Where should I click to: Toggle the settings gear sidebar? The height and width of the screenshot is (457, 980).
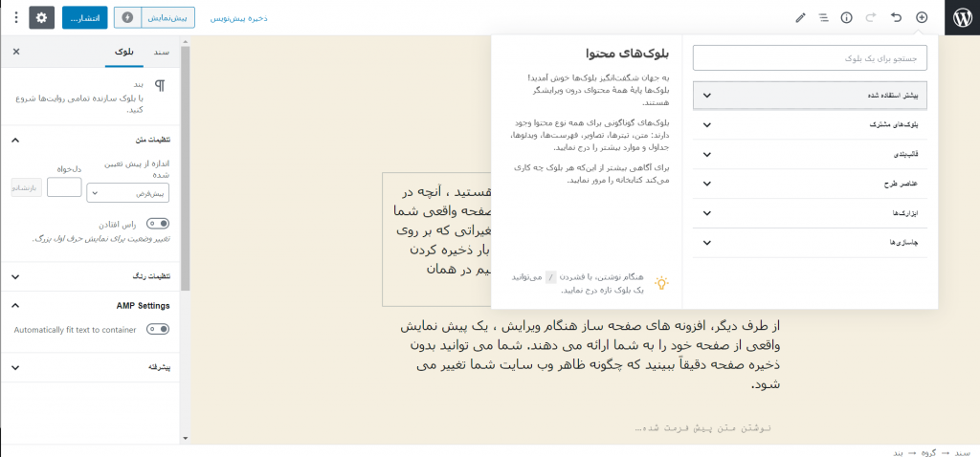click(42, 17)
